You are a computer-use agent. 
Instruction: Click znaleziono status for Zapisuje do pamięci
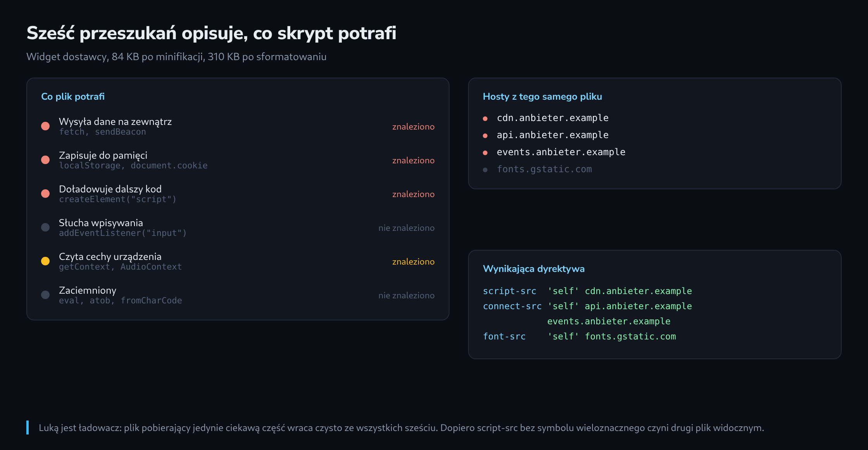pos(413,161)
